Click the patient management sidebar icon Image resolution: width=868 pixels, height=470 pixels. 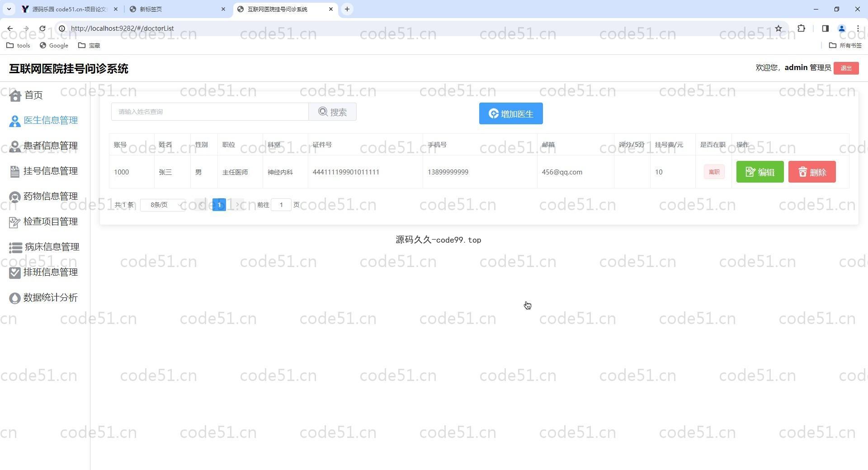tap(15, 146)
